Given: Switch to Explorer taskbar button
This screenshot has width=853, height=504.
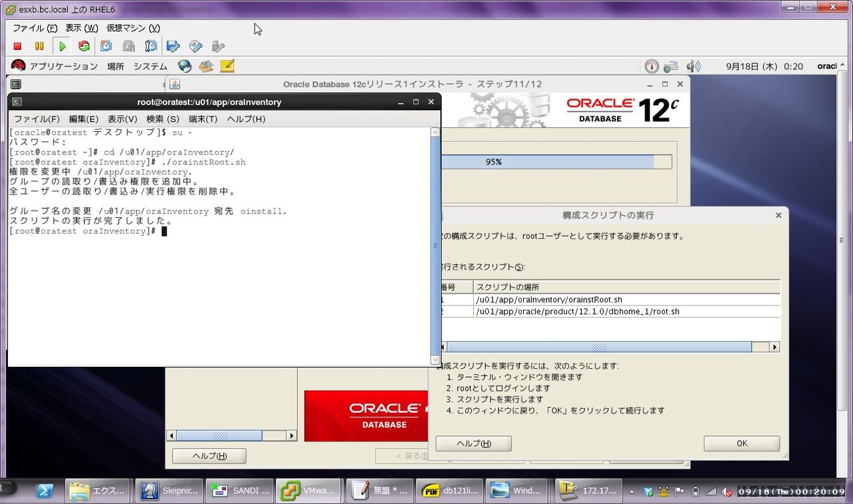Looking at the screenshot, I should [98, 491].
